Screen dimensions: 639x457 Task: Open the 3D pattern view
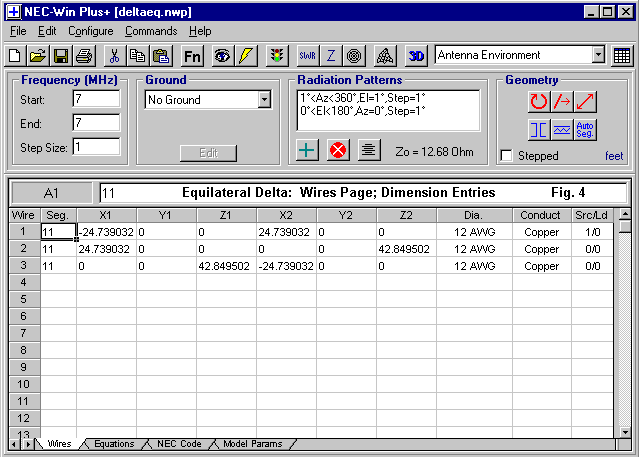click(417, 55)
